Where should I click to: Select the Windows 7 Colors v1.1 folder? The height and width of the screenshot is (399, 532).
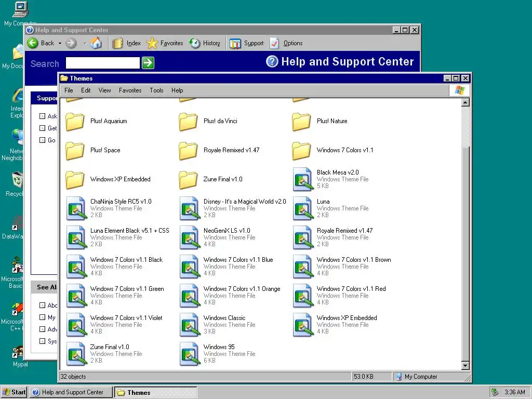333,151
